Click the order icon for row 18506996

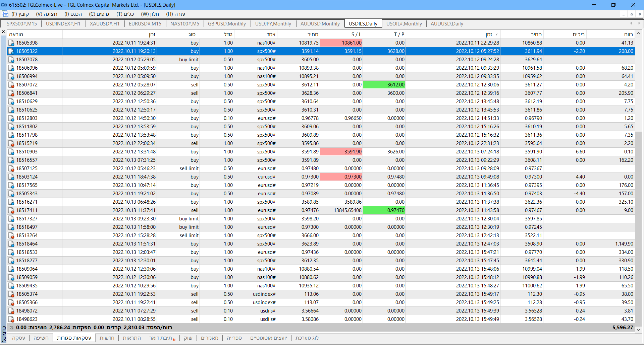click(x=11, y=68)
